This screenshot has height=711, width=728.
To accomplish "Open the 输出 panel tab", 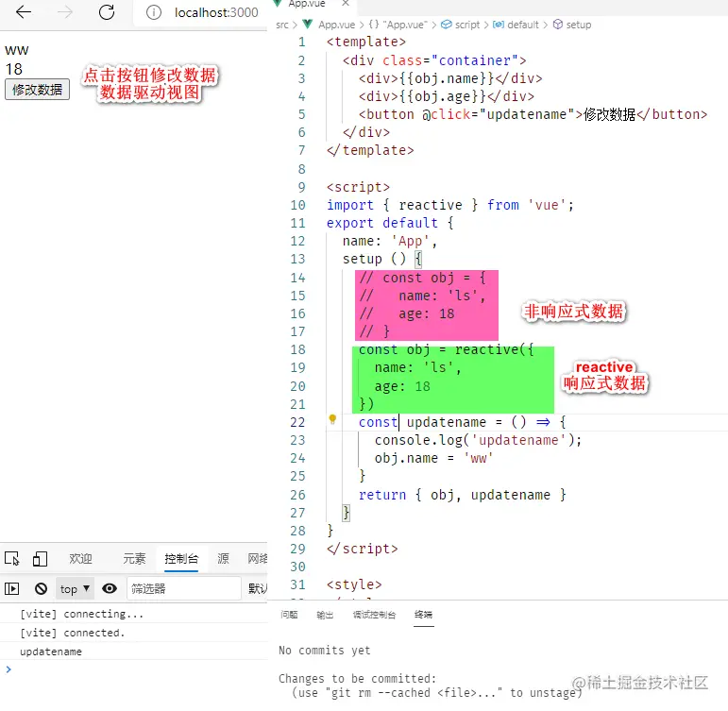I will pos(325,615).
